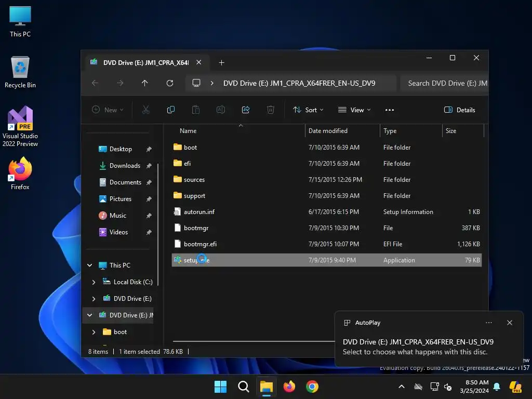
Task: Click the Delete trash icon
Action: [x=270, y=110]
